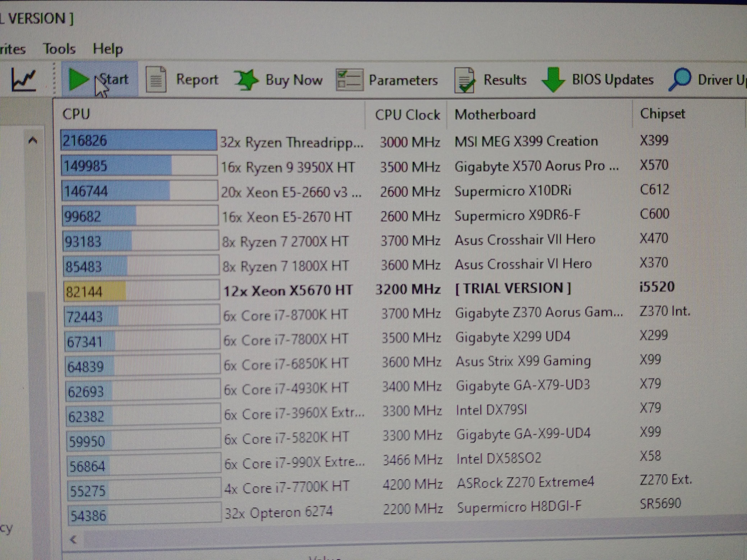The width and height of the screenshot is (747, 560).
Task: Click the SR5690 chipset cell
Action: point(661,503)
